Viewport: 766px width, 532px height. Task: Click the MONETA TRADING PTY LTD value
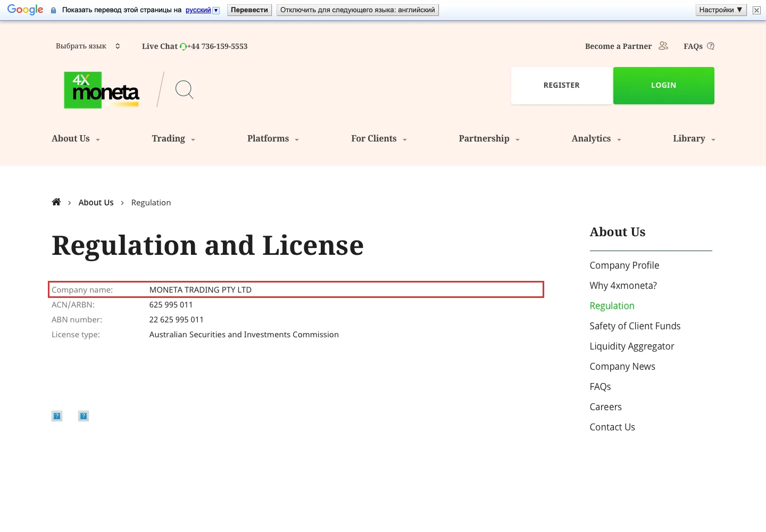click(x=200, y=289)
